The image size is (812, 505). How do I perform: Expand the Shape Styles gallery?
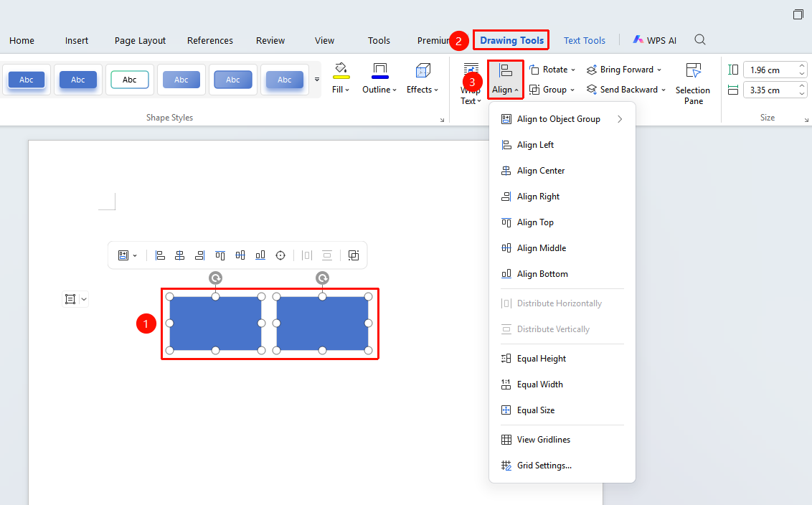tap(317, 80)
